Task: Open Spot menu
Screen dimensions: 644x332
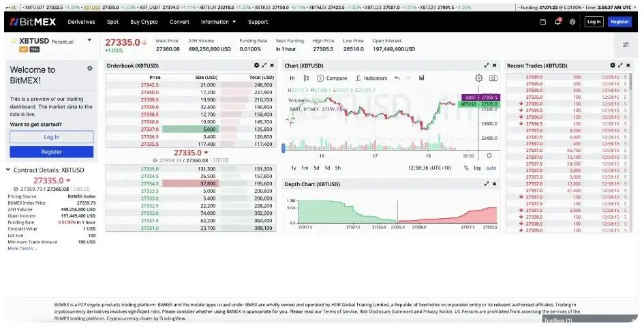Action: (x=112, y=22)
